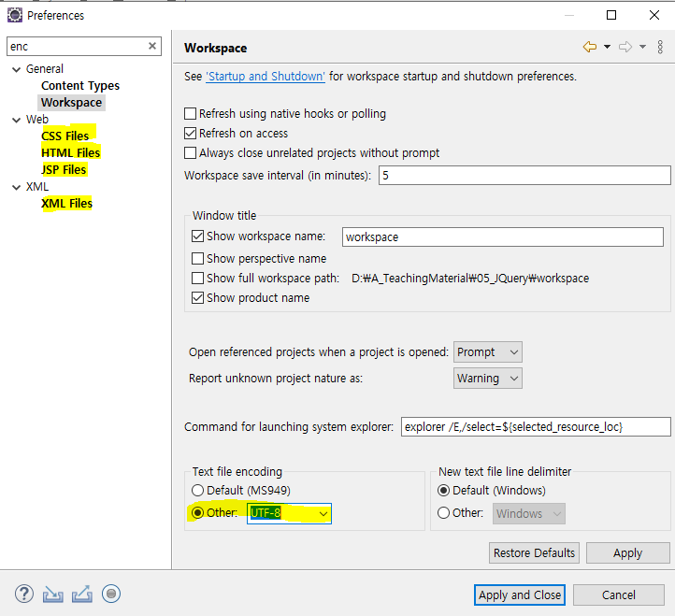Viewport: 675px width, 616px height.
Task: Click Restore Defaults button
Action: pos(534,552)
